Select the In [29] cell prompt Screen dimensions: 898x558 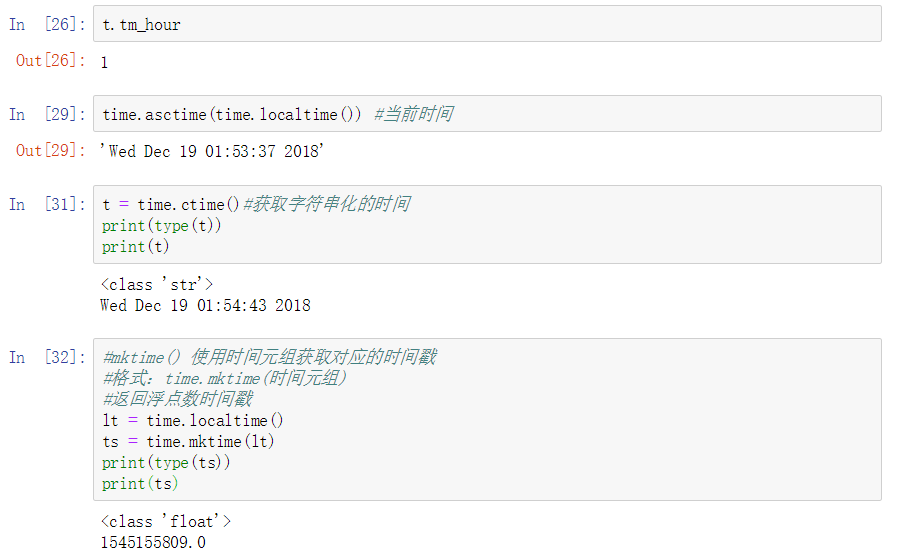click(x=46, y=114)
